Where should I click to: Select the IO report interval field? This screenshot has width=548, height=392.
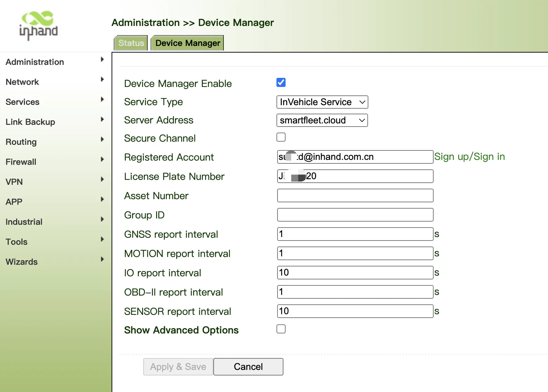coord(355,272)
